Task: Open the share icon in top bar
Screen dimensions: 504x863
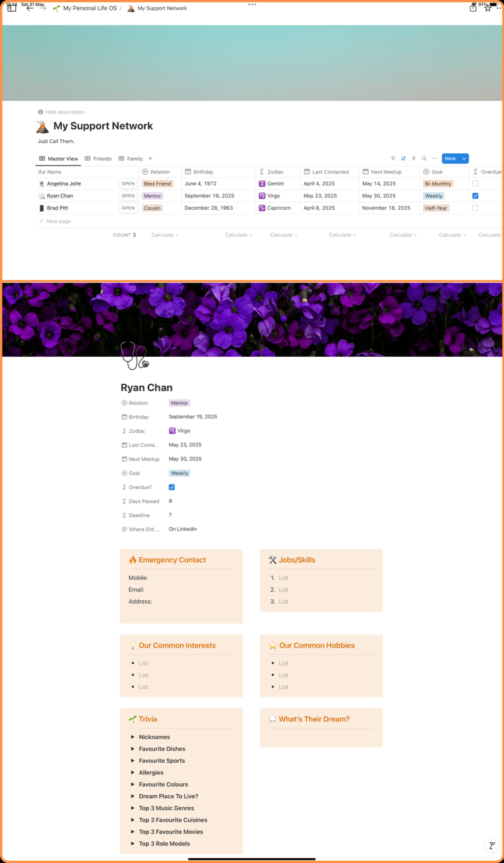Action: click(473, 8)
